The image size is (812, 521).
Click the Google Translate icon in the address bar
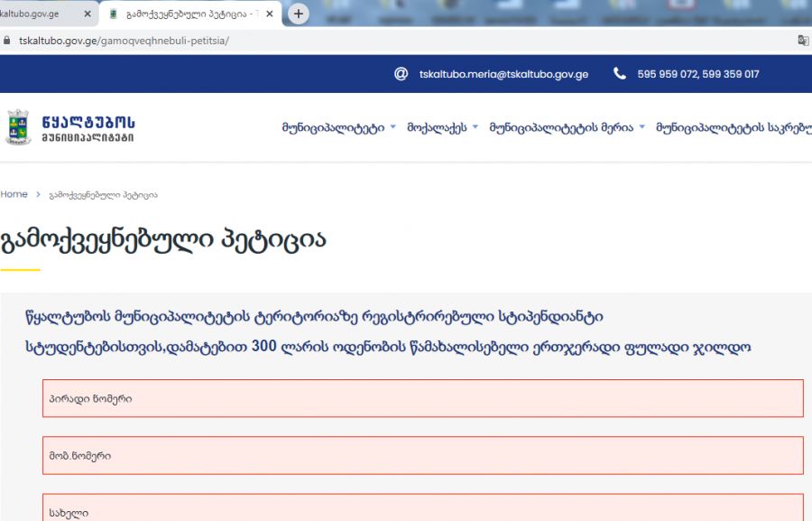tap(803, 41)
